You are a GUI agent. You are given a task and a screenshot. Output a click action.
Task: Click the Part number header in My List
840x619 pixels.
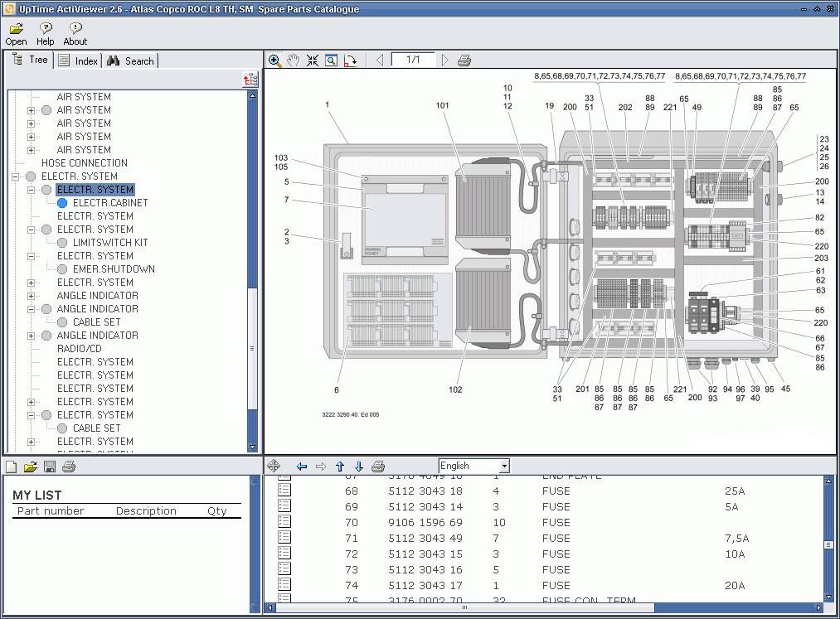[x=51, y=510]
